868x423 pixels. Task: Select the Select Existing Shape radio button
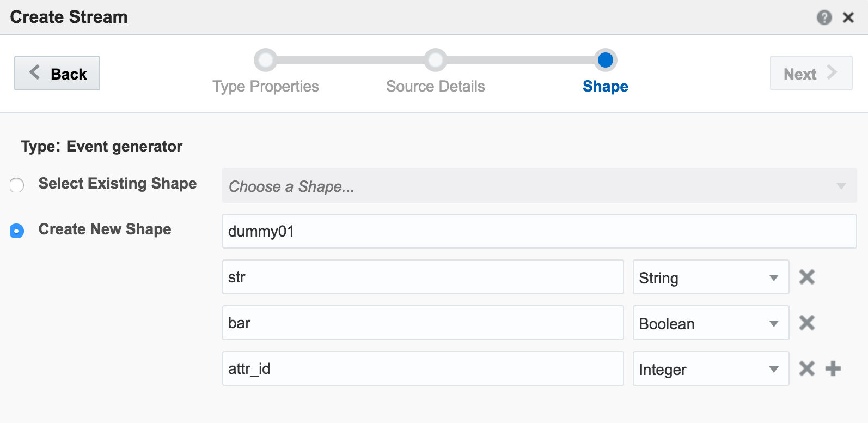point(17,185)
